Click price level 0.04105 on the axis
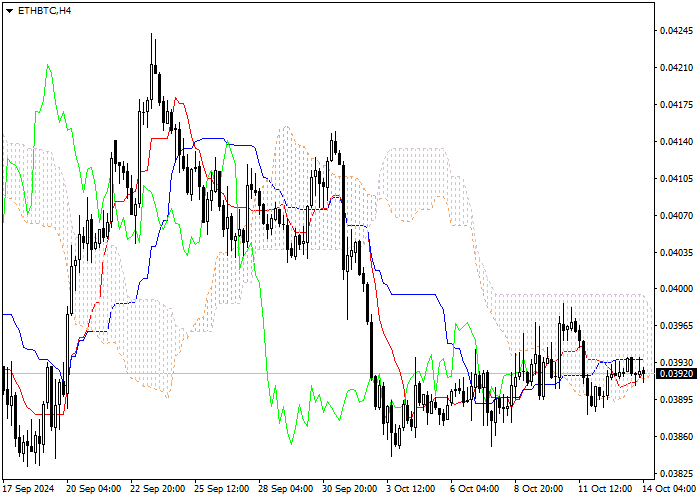 (677, 179)
